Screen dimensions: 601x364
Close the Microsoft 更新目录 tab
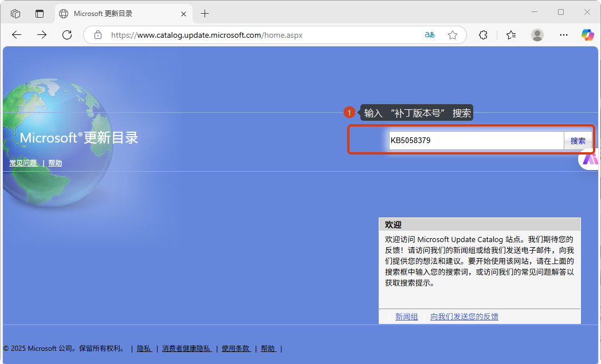point(183,14)
